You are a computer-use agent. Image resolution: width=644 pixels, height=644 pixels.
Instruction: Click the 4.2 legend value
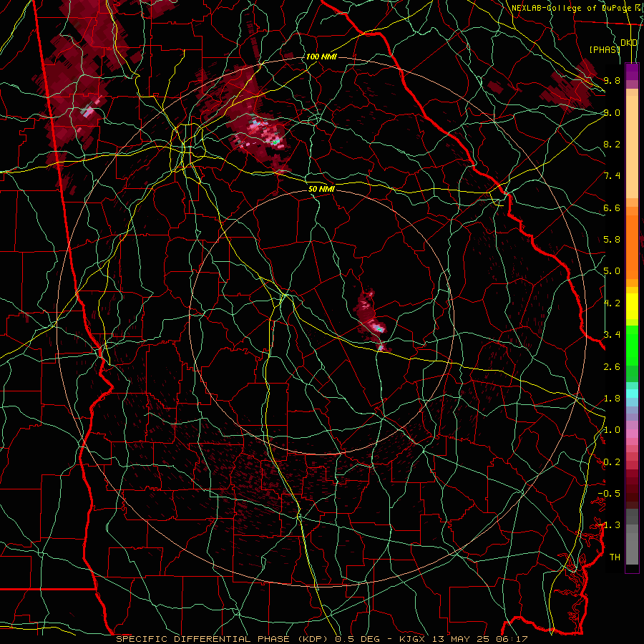pyautogui.click(x=612, y=303)
